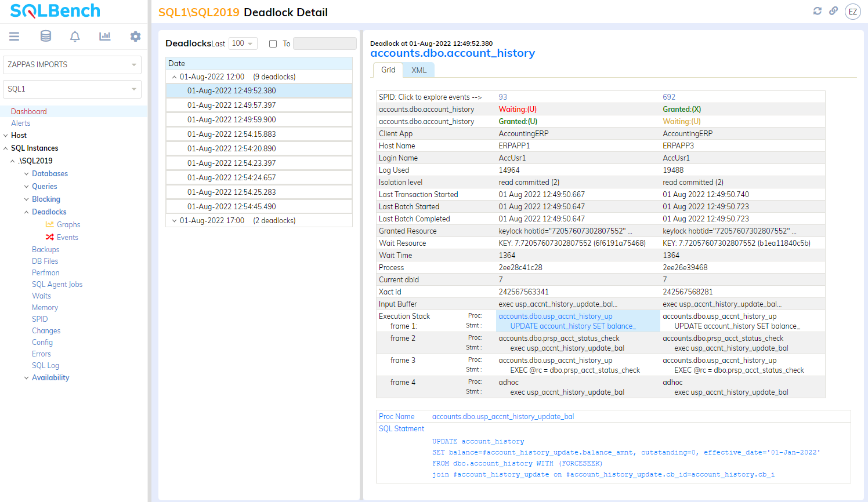The image size is (868, 502).
Task: Click the Graphs chart icon under Deadlocks
Action: 50,224
